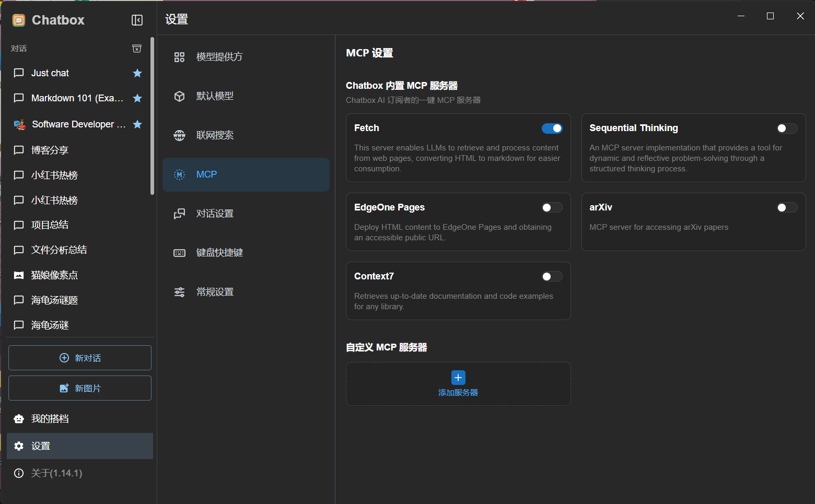815x504 pixels.
Task: Click the keyboard icon beside 键盘快捷键
Action: pos(179,253)
